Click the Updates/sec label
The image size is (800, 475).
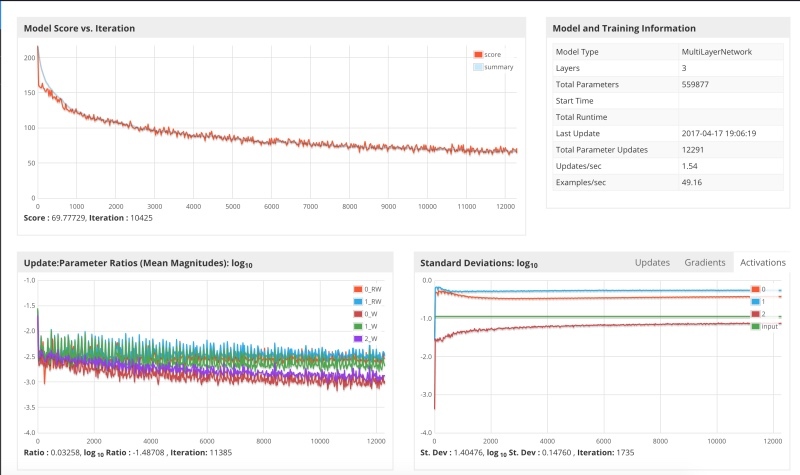click(x=578, y=166)
